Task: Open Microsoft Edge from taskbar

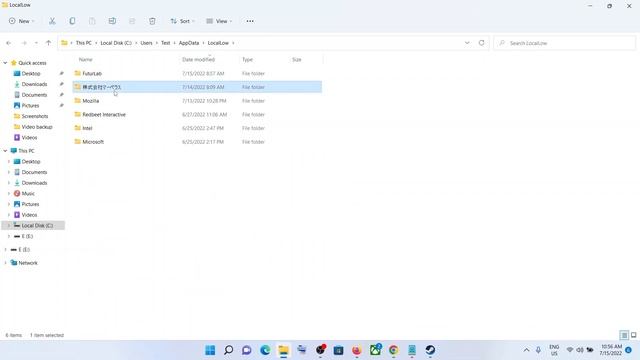Action: pos(265,350)
